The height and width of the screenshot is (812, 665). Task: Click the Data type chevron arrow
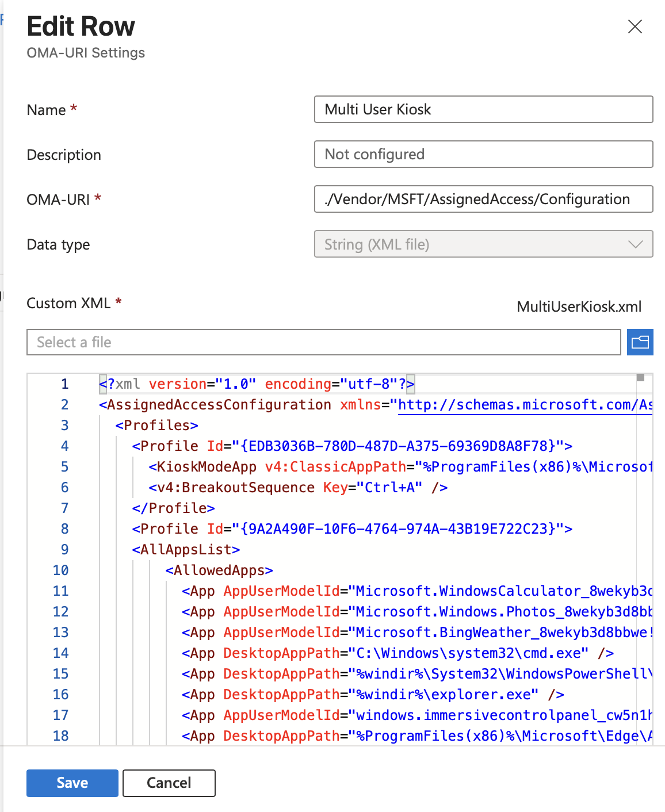635,244
